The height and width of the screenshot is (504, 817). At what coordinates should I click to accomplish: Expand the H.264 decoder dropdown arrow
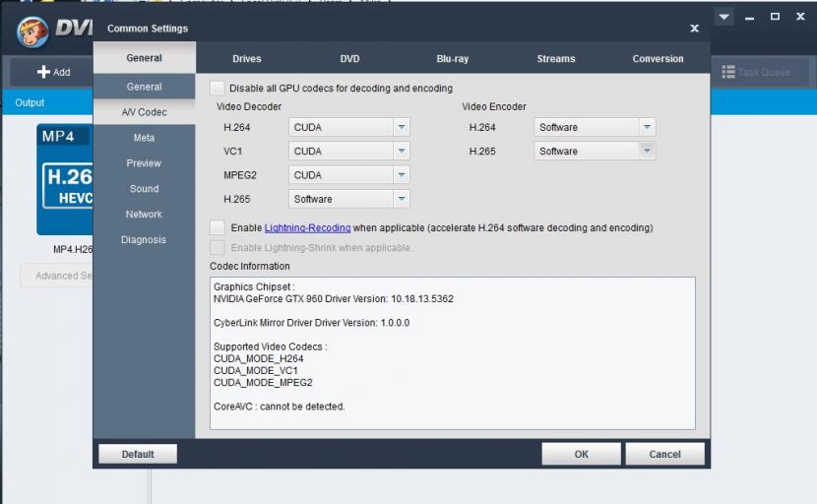point(402,127)
